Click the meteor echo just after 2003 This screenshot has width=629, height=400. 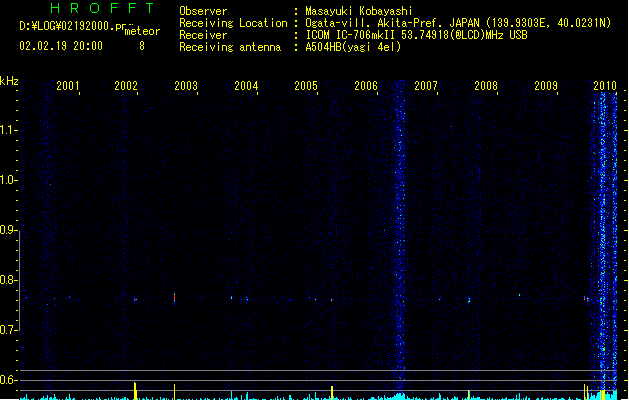(174, 299)
